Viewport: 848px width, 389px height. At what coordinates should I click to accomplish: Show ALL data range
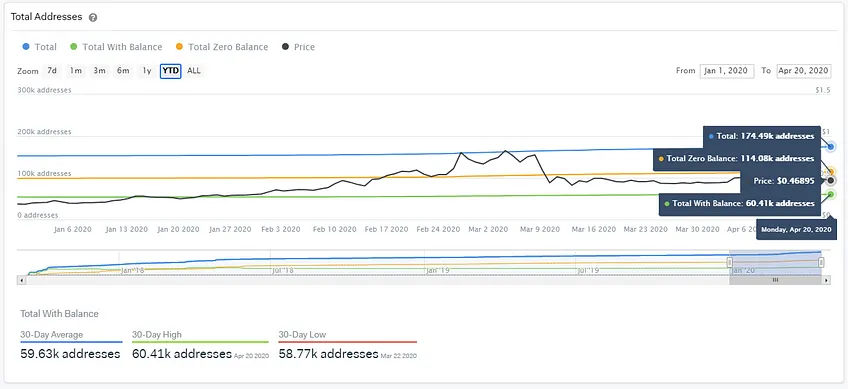[194, 71]
